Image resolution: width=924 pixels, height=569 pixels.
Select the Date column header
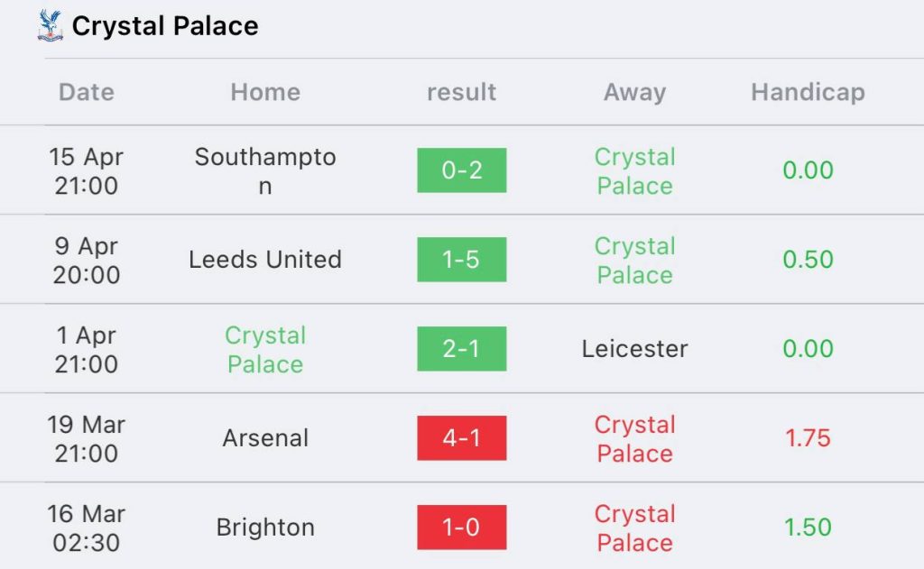pyautogui.click(x=86, y=92)
